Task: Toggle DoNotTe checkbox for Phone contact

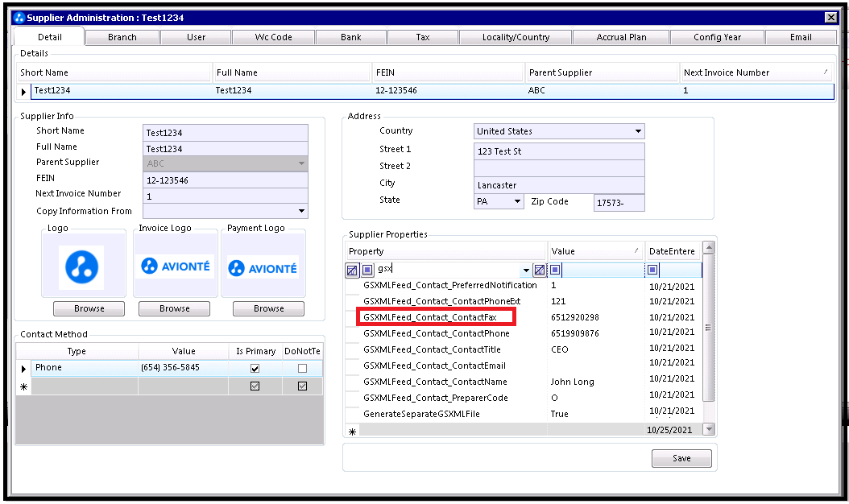Action: 302,369
